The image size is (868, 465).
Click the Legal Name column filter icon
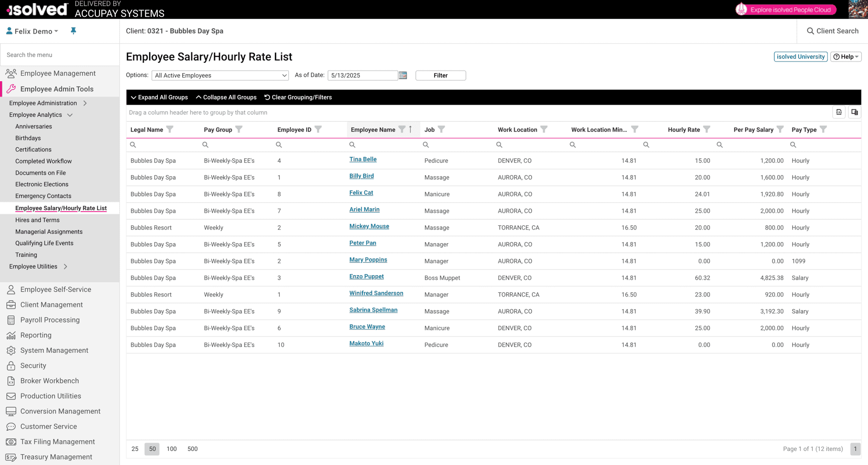[170, 129]
